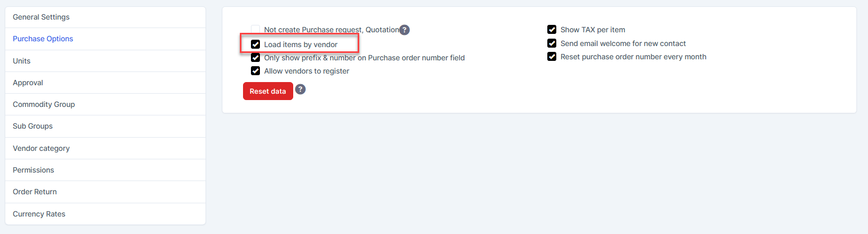Select Purchase Options in sidebar
The width and height of the screenshot is (868, 234).
click(43, 39)
